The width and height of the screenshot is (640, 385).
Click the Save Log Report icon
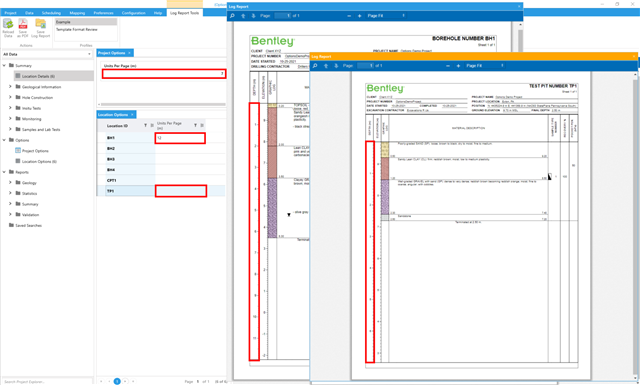coord(40,24)
